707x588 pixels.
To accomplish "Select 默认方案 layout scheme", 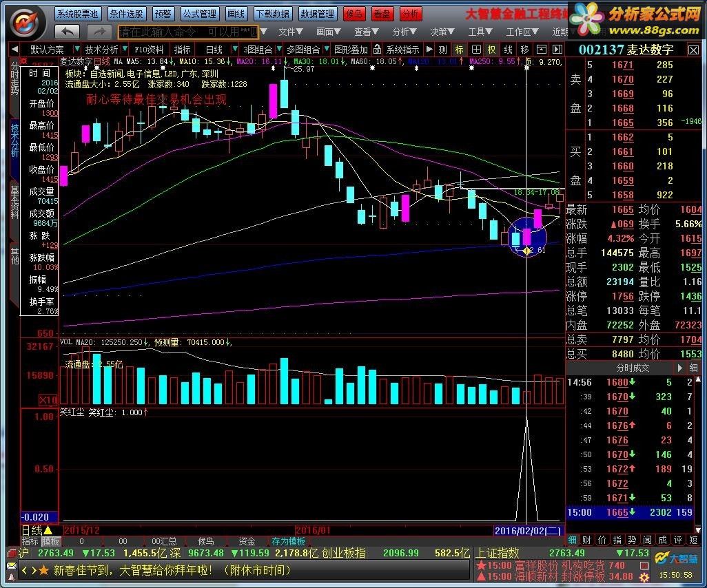I will pos(47,50).
